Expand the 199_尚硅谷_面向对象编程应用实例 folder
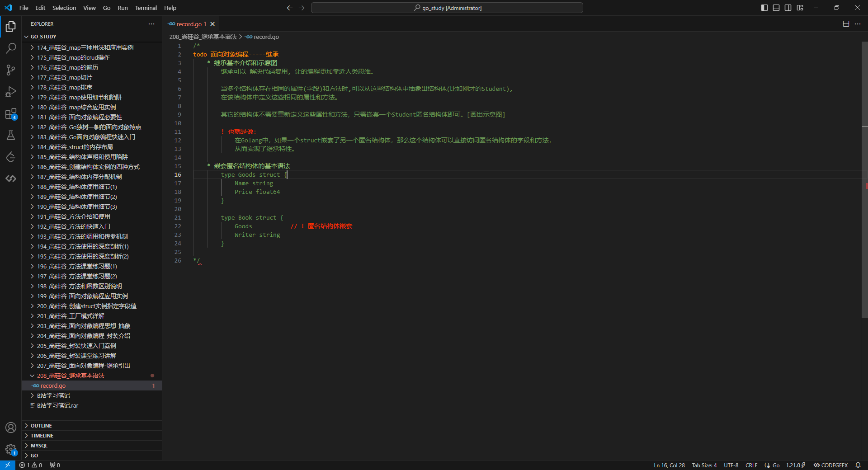This screenshot has height=470, width=868. pos(92,296)
